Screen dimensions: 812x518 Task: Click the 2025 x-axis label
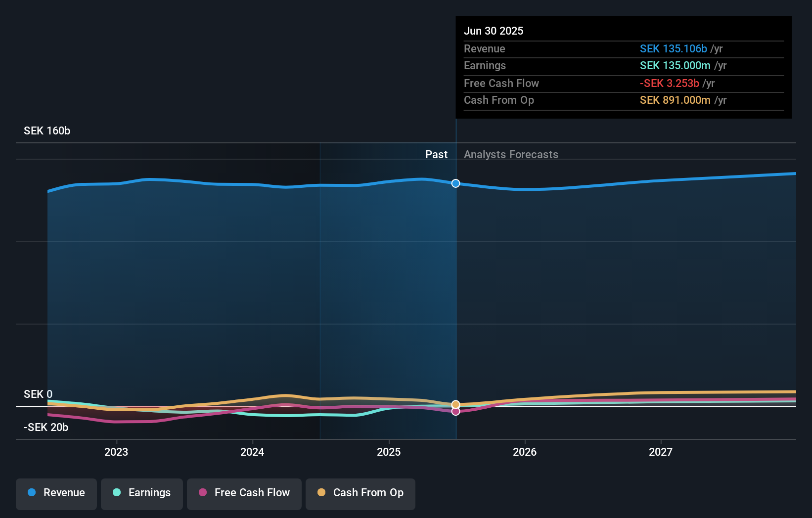389,452
